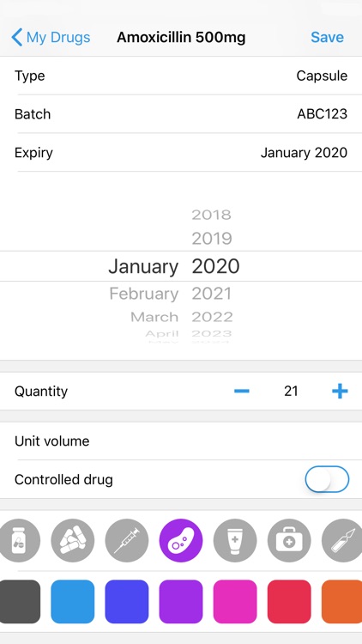
Task: Select the purple bacteria icon
Action: 181,540
